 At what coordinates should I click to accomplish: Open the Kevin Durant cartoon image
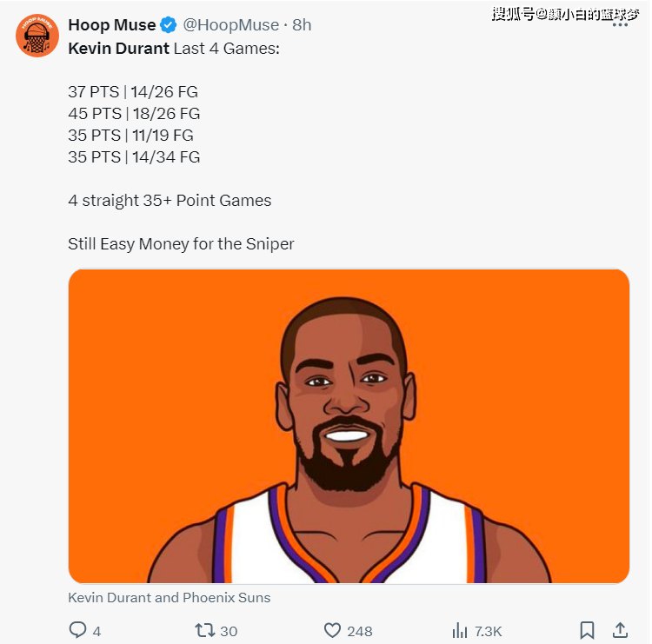pos(349,426)
